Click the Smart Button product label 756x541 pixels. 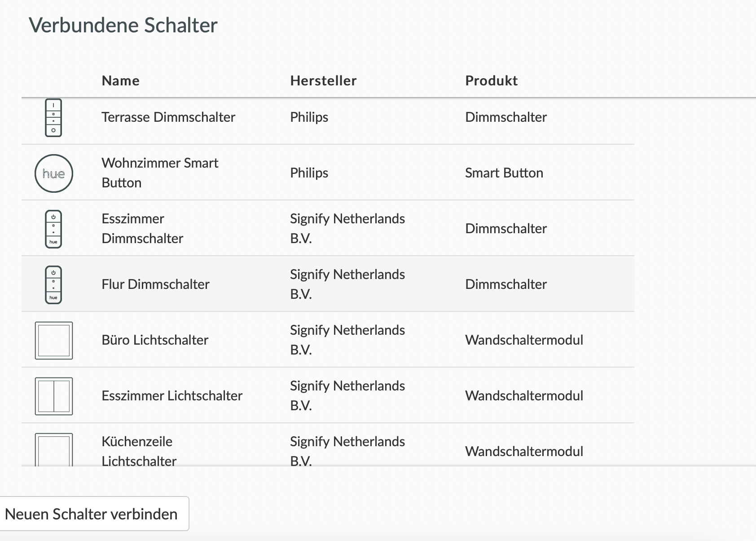coord(504,173)
